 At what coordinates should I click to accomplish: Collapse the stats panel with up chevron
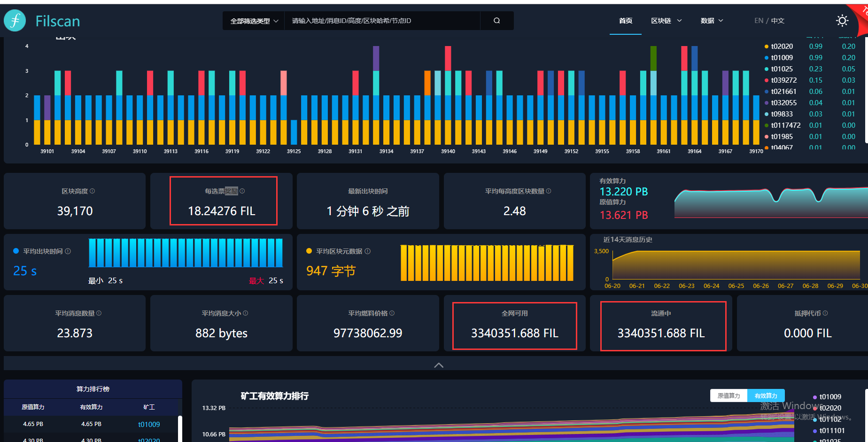pyautogui.click(x=439, y=365)
